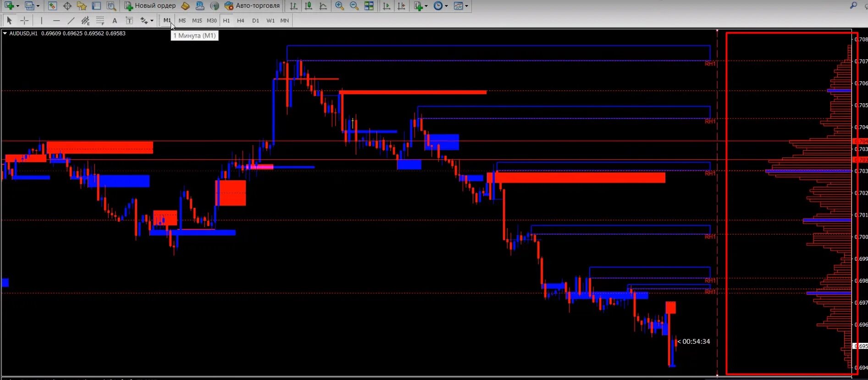868x380 pixels.
Task: Toggle the Авто-торговля button
Action: point(252,6)
